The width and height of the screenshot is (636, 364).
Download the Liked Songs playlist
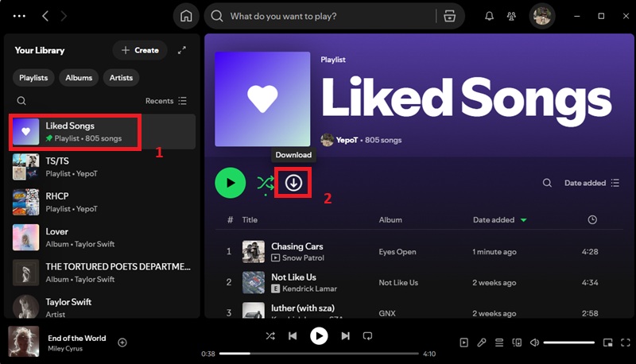[x=293, y=183]
